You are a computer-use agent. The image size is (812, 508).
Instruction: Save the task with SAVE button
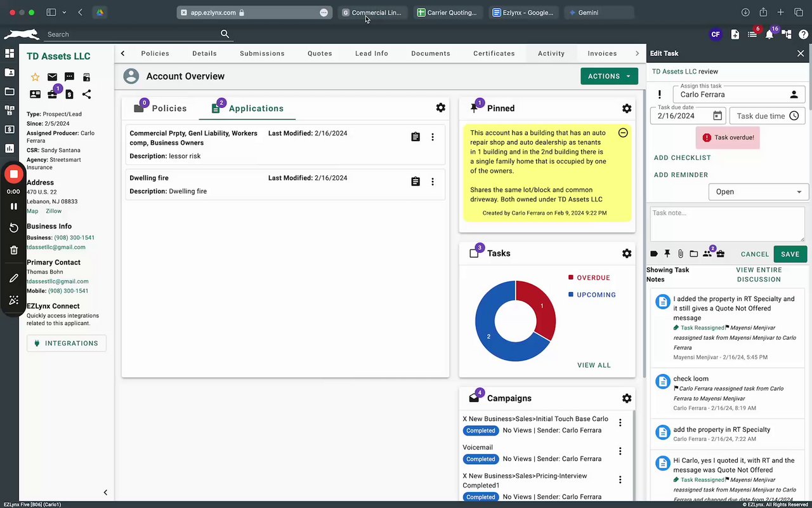(x=790, y=254)
